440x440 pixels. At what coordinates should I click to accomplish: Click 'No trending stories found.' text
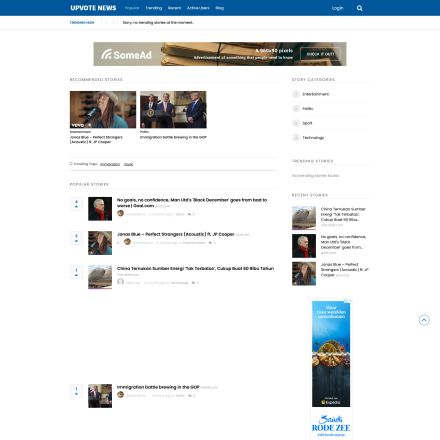[315, 176]
